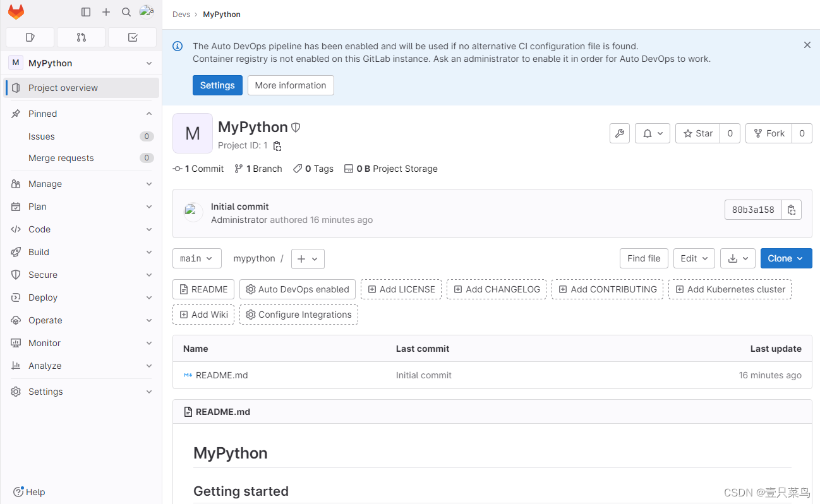
Task: Expand the Secure menu
Action: point(81,275)
